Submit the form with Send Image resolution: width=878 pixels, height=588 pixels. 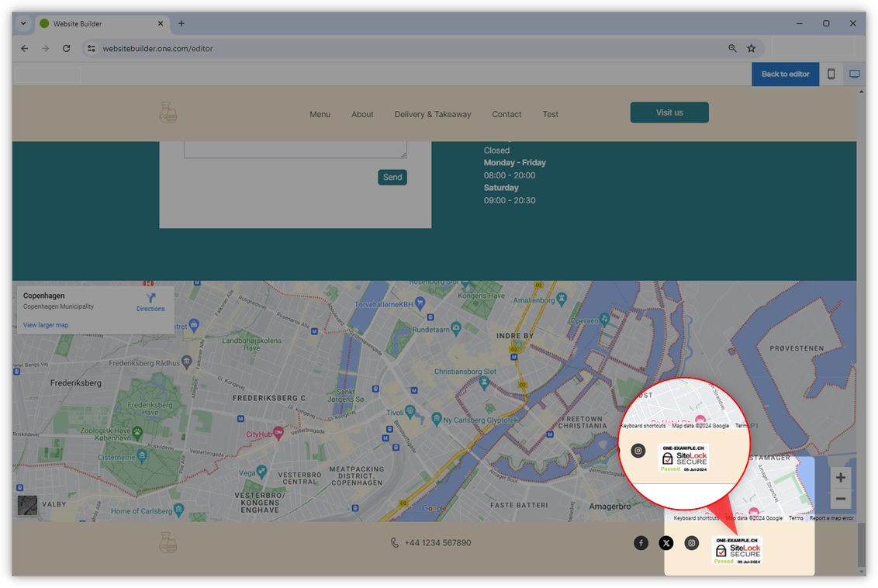(392, 178)
